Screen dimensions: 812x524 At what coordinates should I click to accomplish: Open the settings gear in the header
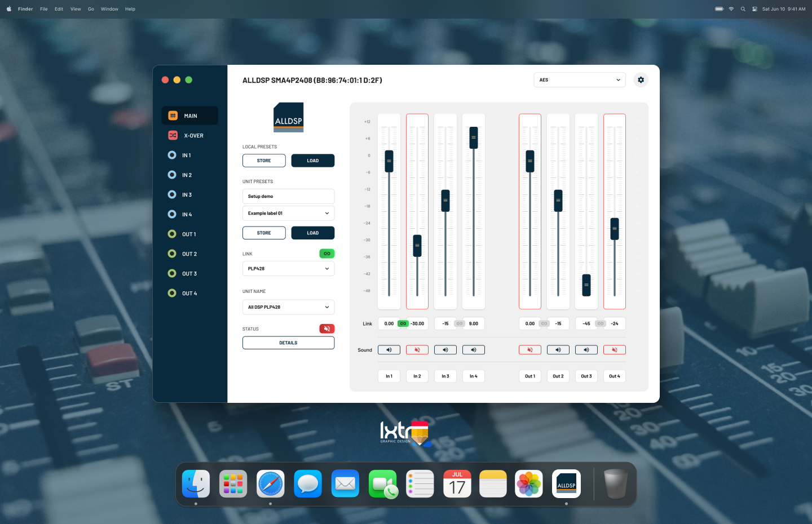[x=641, y=80]
